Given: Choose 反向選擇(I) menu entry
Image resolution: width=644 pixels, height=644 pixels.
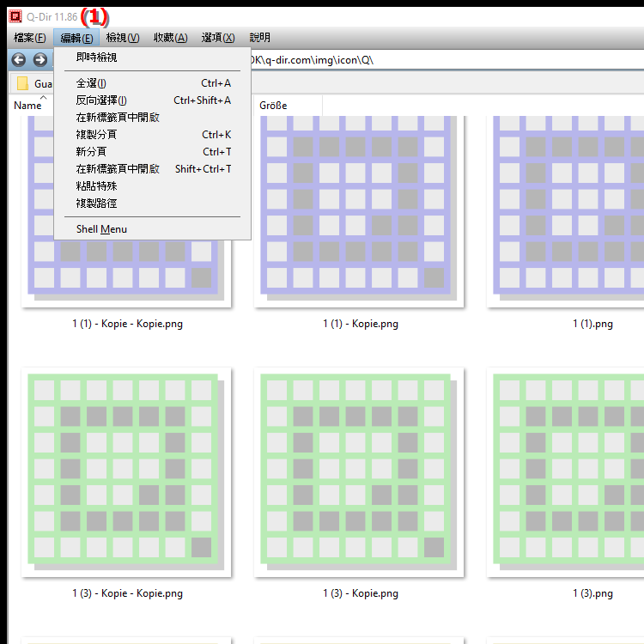Looking at the screenshot, I should (x=152, y=100).
